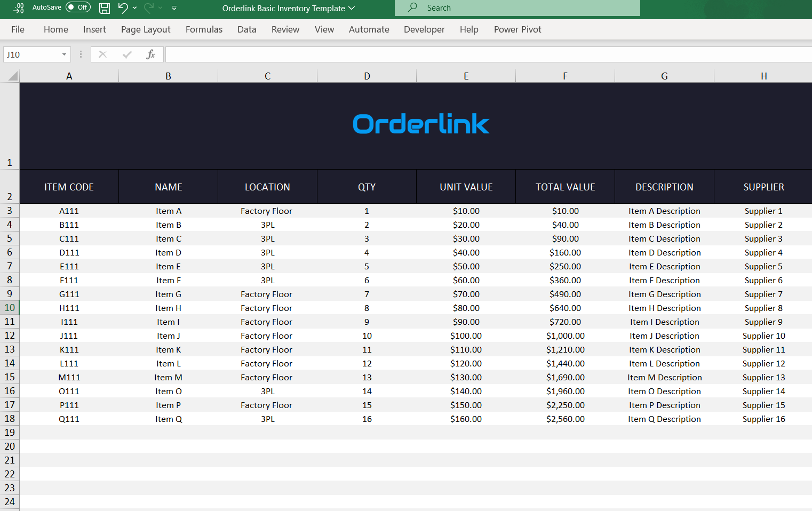Open the View tab
Screen dimensions: 812x511
pyautogui.click(x=324, y=29)
